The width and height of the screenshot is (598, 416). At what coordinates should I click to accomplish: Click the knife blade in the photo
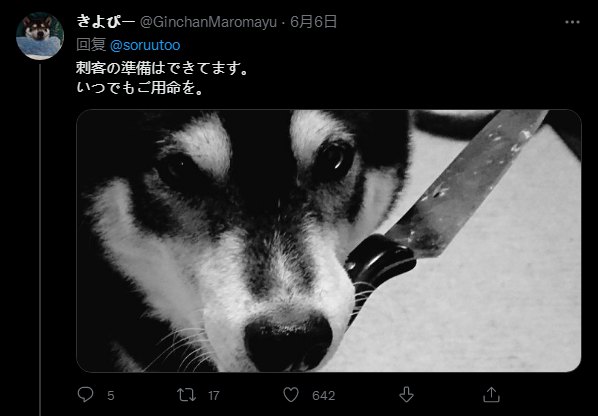click(x=469, y=183)
